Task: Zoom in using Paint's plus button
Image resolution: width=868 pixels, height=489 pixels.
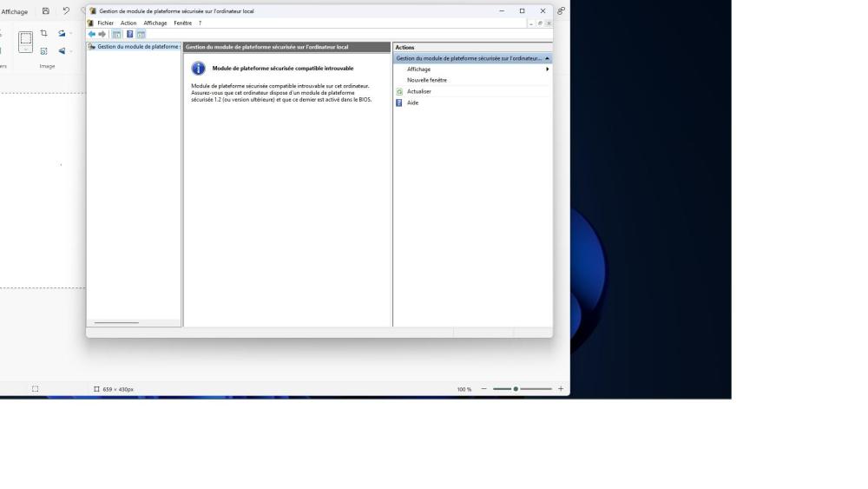Action: (x=561, y=389)
